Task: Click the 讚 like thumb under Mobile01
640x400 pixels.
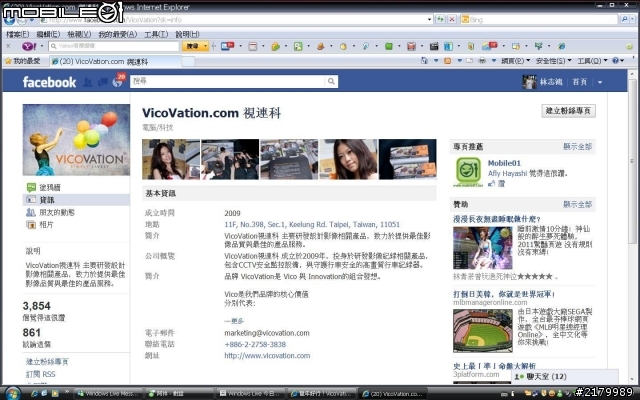Action: 496,184
